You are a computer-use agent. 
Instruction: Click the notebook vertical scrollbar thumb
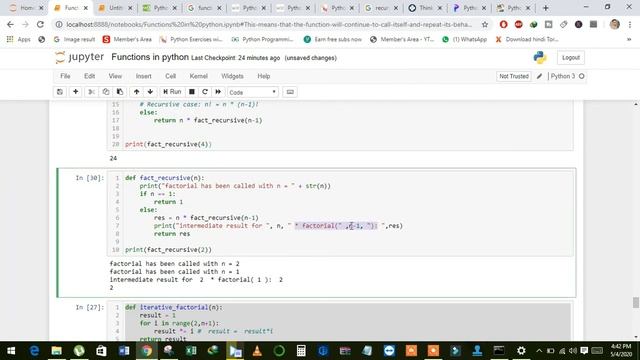(x=636, y=302)
